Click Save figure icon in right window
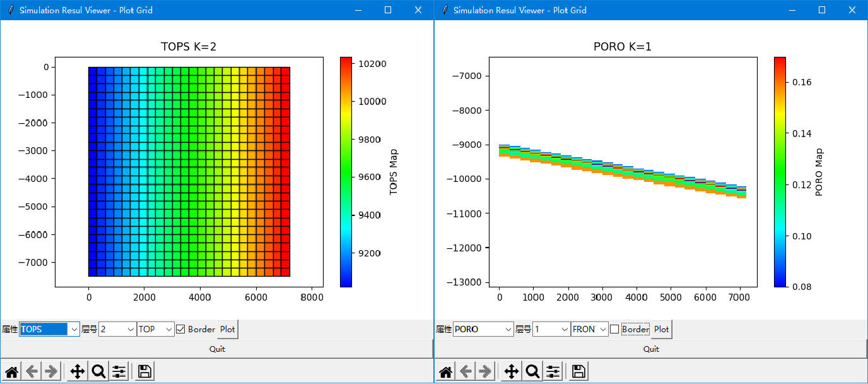This screenshot has width=868, height=384. [x=578, y=372]
